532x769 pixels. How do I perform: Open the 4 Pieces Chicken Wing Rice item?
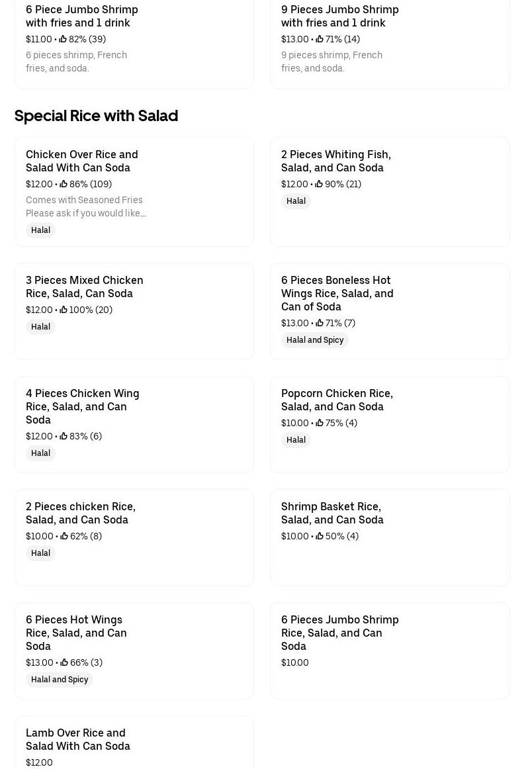tap(134, 424)
